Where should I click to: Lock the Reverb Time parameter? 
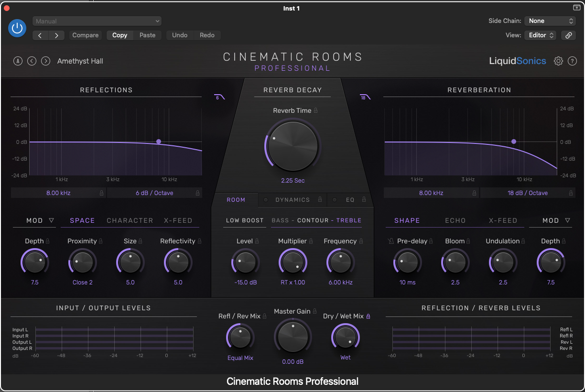315,110
